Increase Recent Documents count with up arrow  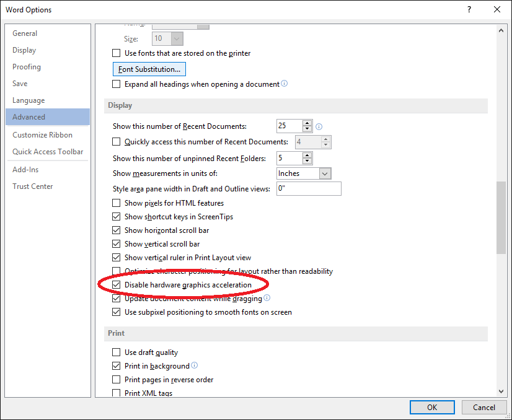(307, 123)
